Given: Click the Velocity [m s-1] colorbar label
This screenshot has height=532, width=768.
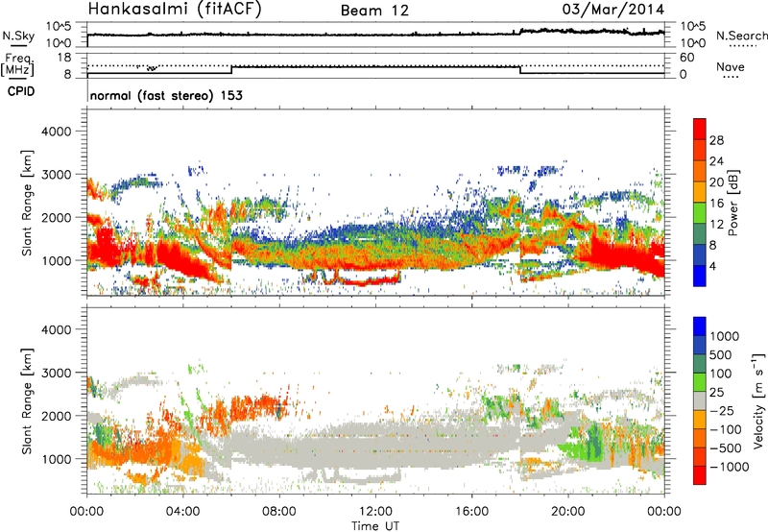Looking at the screenshot, I should click(758, 400).
